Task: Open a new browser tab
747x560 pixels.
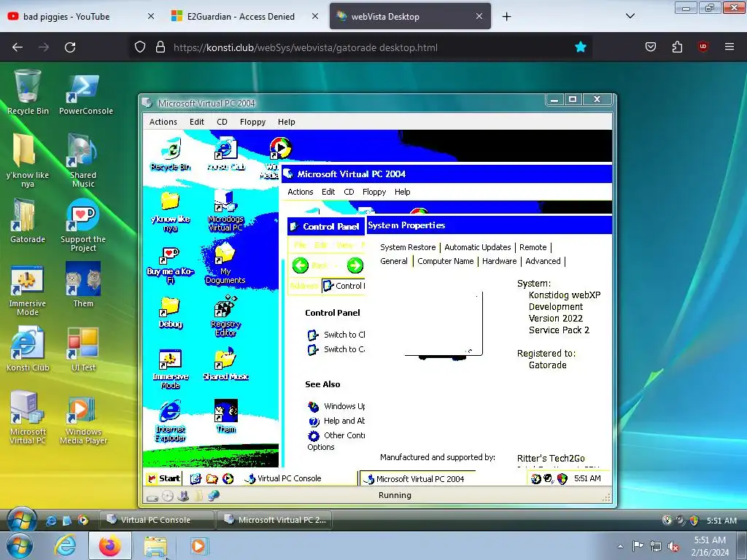Action: coord(506,17)
